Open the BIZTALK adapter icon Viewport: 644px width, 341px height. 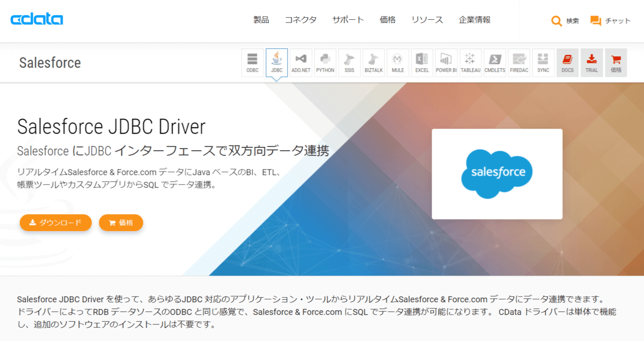[374, 62]
